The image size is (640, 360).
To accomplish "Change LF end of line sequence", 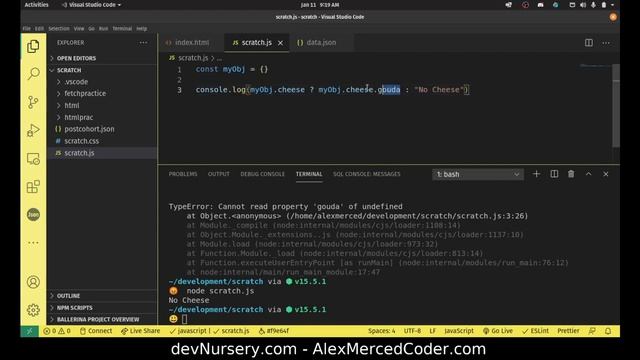I will [433, 331].
